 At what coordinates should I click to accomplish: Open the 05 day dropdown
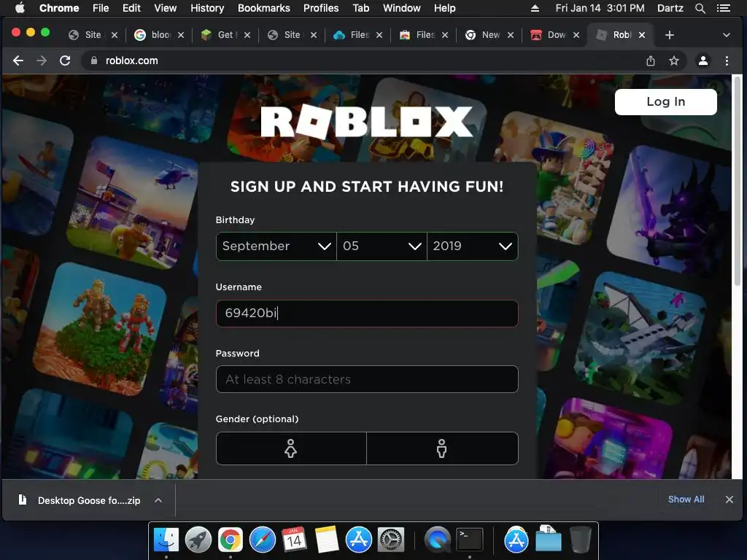[x=382, y=246]
